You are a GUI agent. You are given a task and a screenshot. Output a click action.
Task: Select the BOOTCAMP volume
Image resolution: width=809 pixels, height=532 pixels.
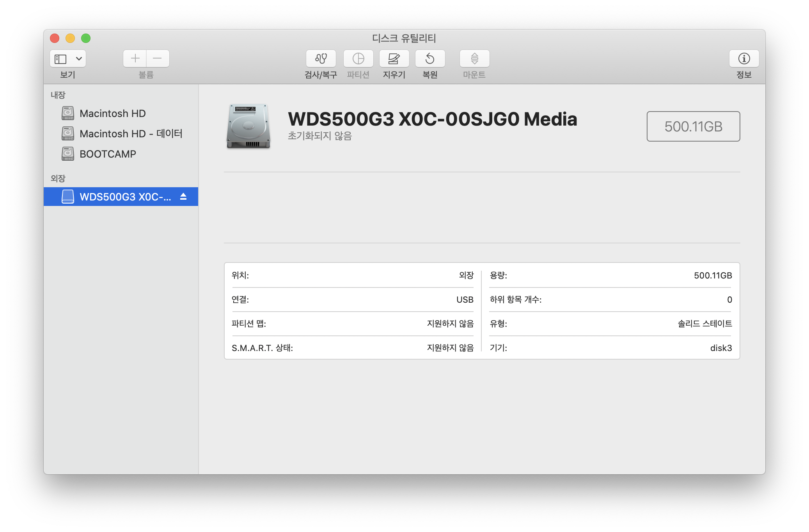[108, 154]
